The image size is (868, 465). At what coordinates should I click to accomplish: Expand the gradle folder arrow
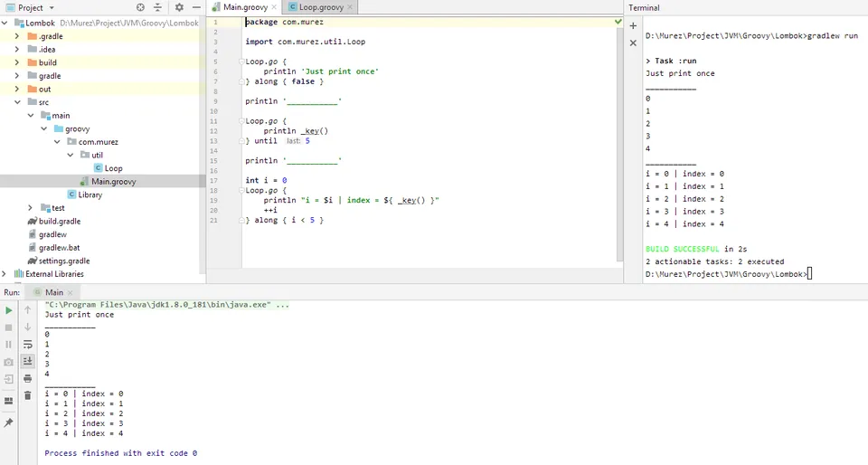point(17,76)
